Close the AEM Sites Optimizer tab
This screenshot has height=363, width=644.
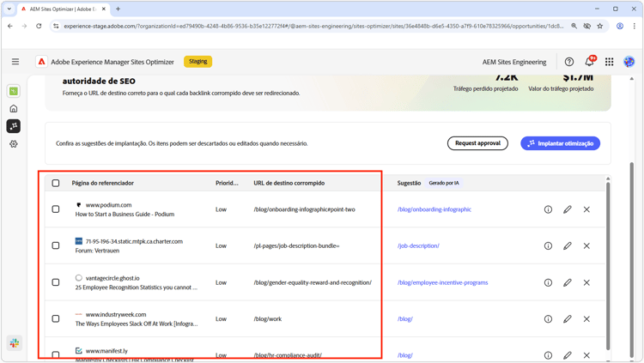point(104,9)
